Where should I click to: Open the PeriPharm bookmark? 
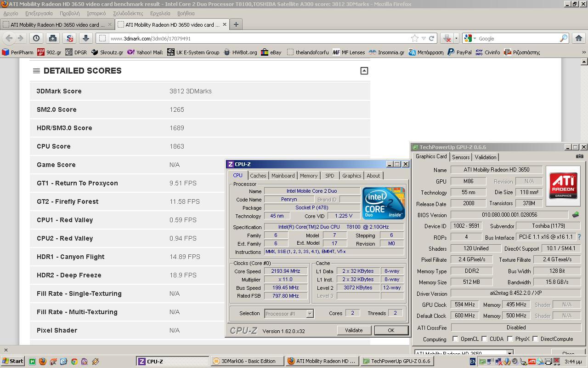(17, 52)
